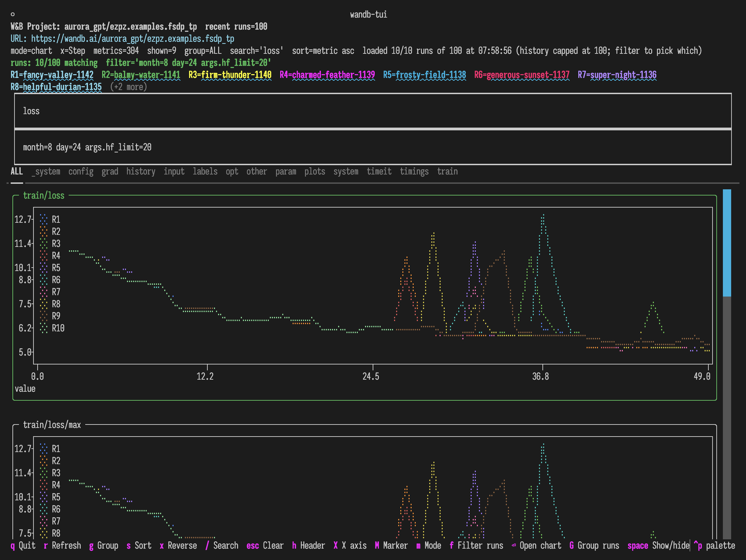Click the 'g Group' footer shortcut
Image resolution: width=746 pixels, height=560 pixels.
(x=104, y=546)
